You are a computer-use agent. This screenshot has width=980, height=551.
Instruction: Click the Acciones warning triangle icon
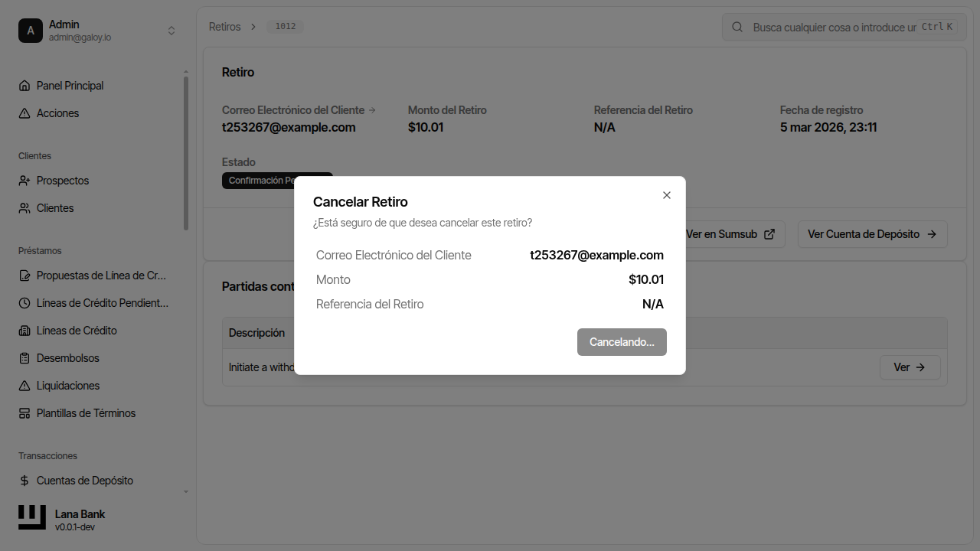[x=24, y=112]
